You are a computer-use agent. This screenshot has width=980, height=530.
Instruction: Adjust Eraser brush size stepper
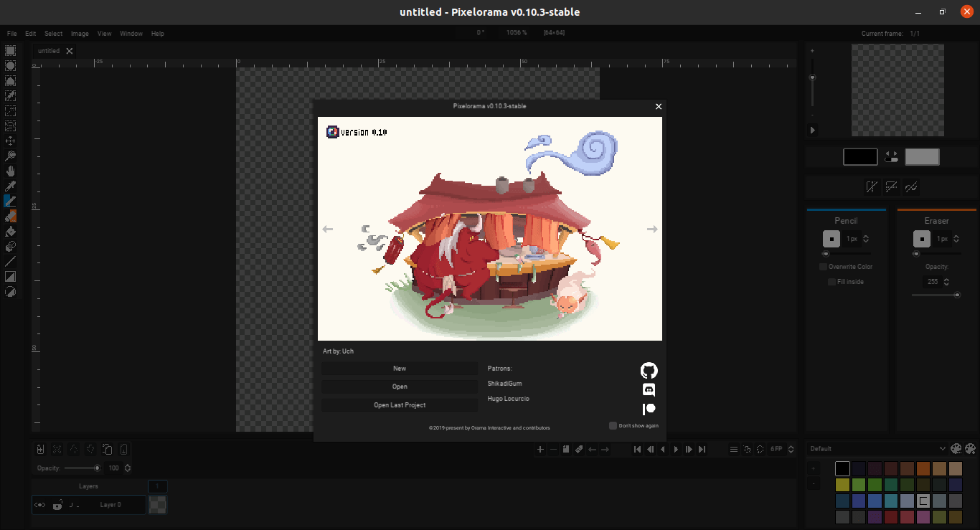(x=956, y=239)
